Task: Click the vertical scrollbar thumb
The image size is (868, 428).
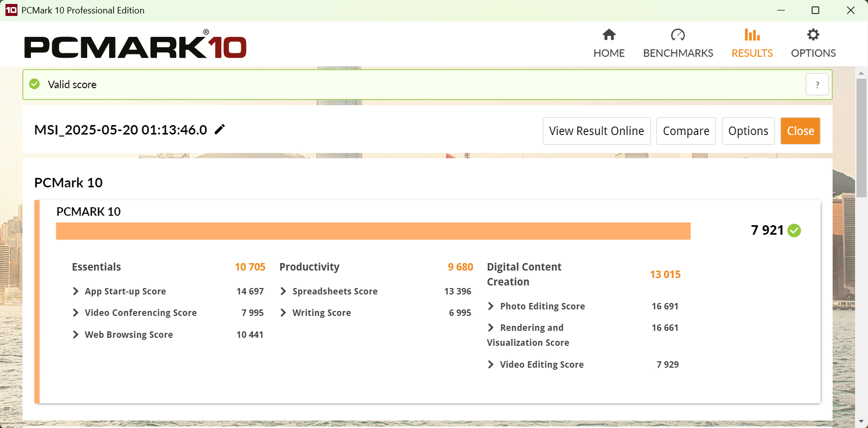Action: 862,138
